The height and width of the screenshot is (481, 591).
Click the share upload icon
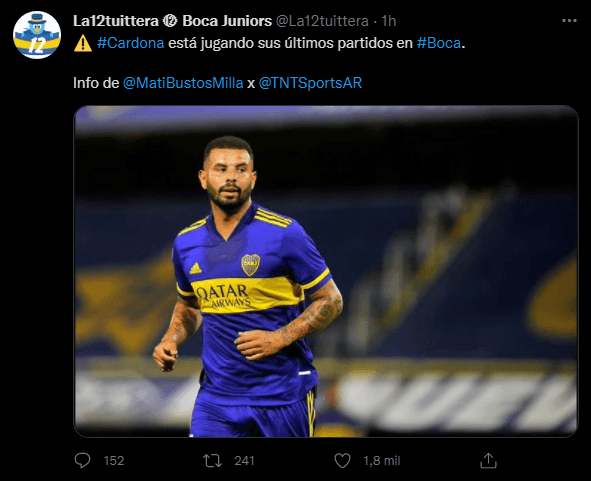coord(488,460)
